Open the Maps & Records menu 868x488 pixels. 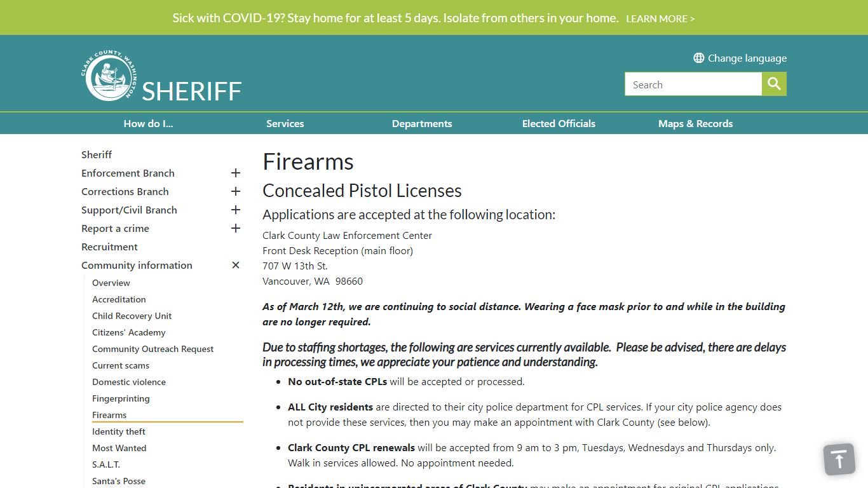696,124
